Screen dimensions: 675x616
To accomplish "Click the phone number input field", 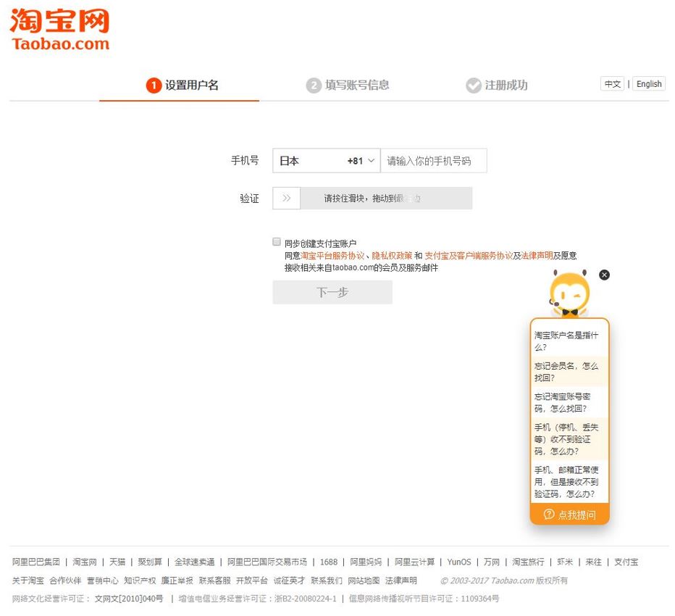I will click(x=434, y=161).
